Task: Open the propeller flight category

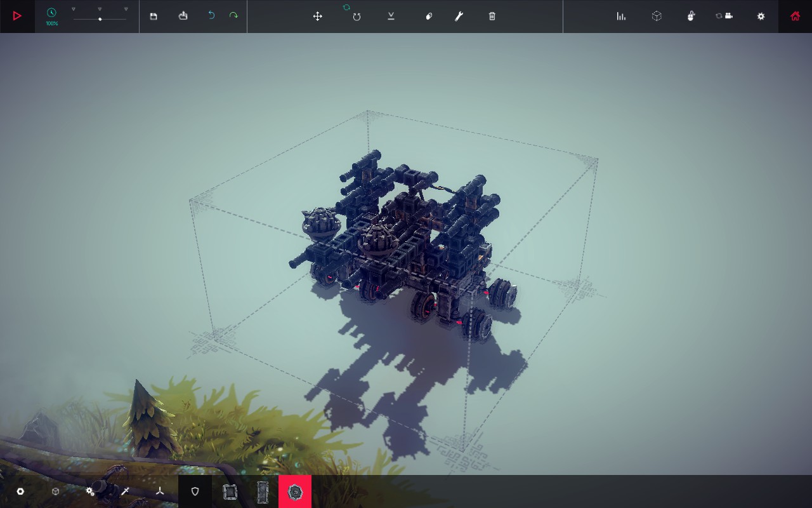Action: click(x=160, y=491)
